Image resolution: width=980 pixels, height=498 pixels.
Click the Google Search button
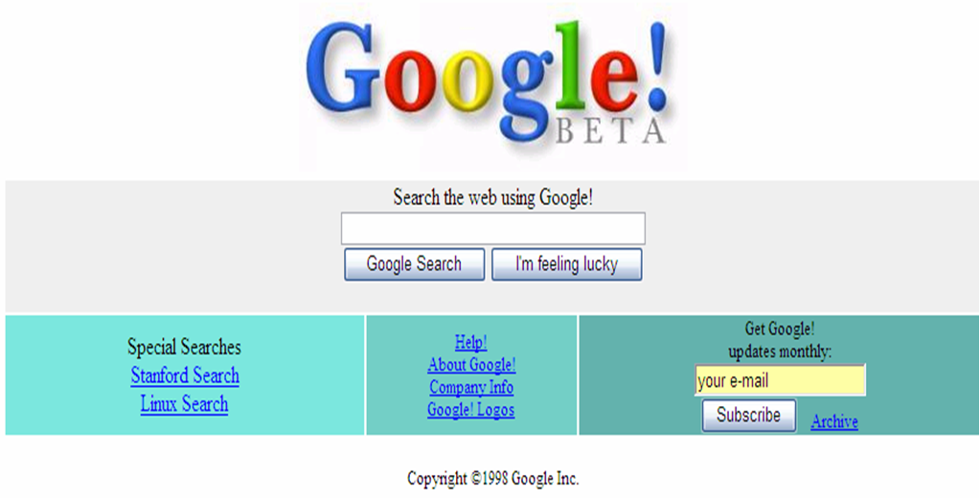pyautogui.click(x=415, y=264)
